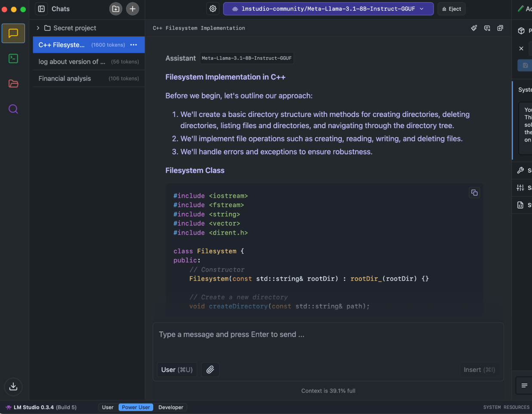Eject the loaded model
The image size is (532, 414).
452,9
